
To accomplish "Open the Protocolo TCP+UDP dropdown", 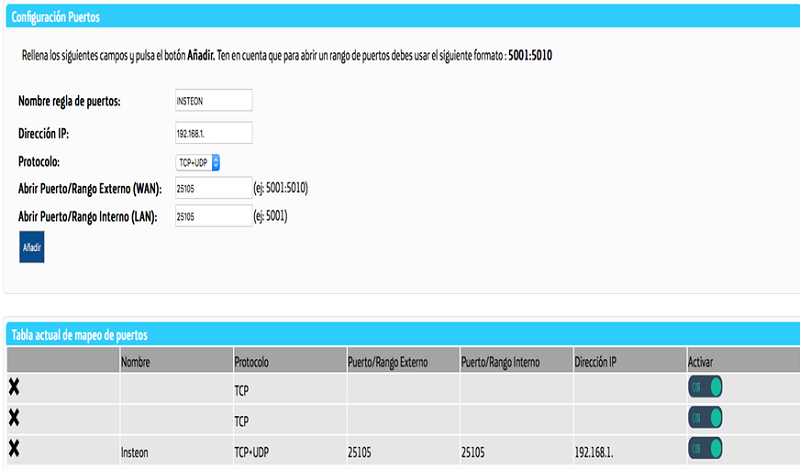I will pyautogui.click(x=197, y=162).
